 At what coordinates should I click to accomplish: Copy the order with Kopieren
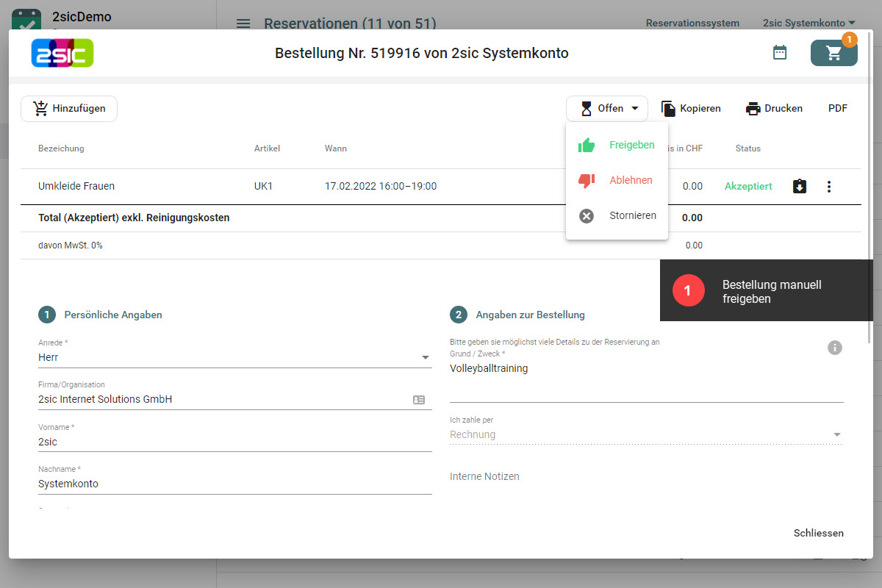click(x=691, y=109)
